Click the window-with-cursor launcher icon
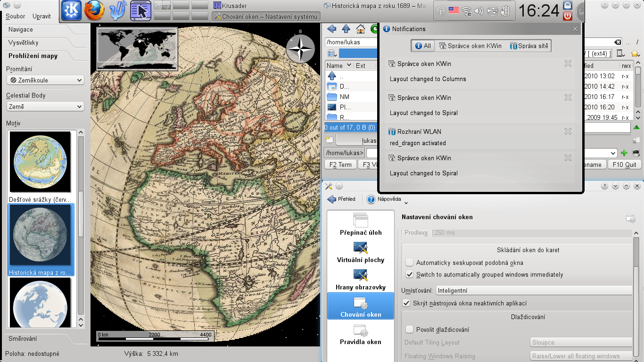The width and height of the screenshot is (644, 362). click(x=140, y=10)
